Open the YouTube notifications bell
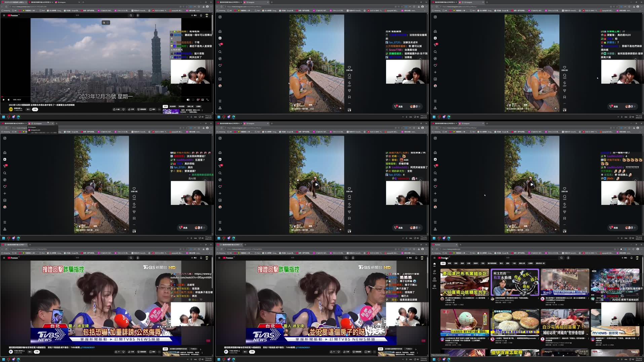This screenshot has width=644, height=362. [x=201, y=15]
